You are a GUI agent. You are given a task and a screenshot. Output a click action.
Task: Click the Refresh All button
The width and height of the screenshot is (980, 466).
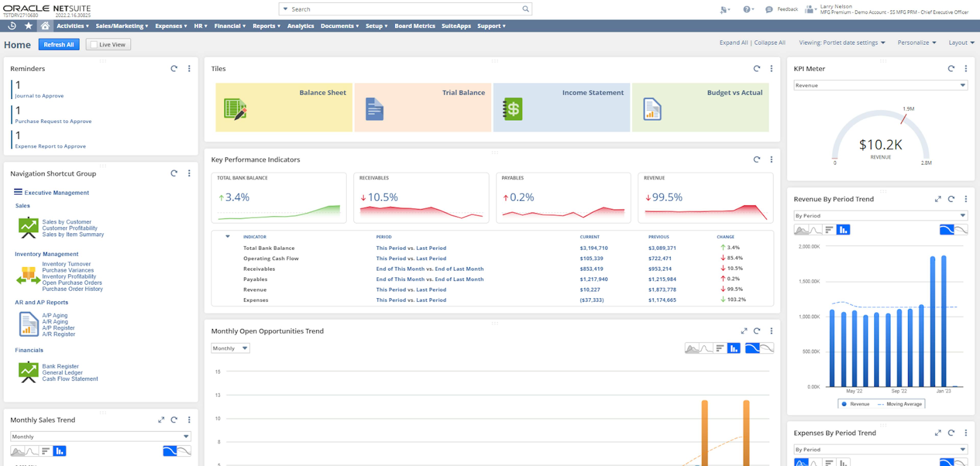(x=59, y=44)
